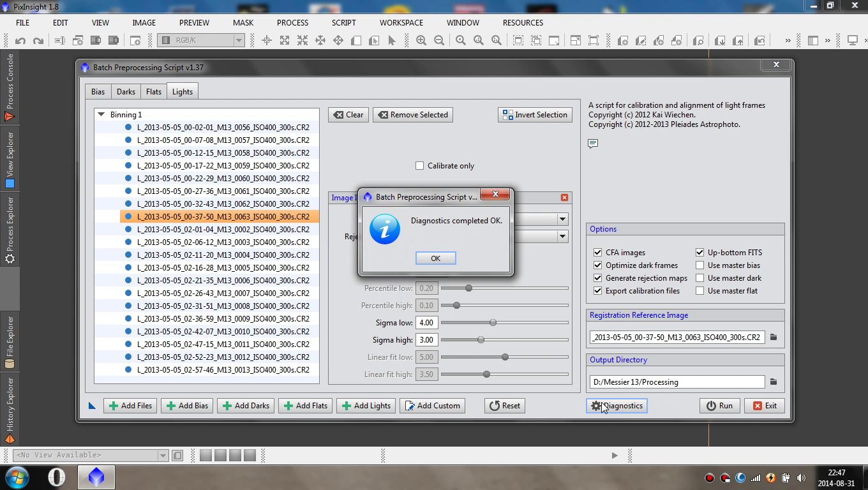Screen dimensions: 868x490
Task: Open the History Explorer sidebar tab
Action: click(10, 410)
